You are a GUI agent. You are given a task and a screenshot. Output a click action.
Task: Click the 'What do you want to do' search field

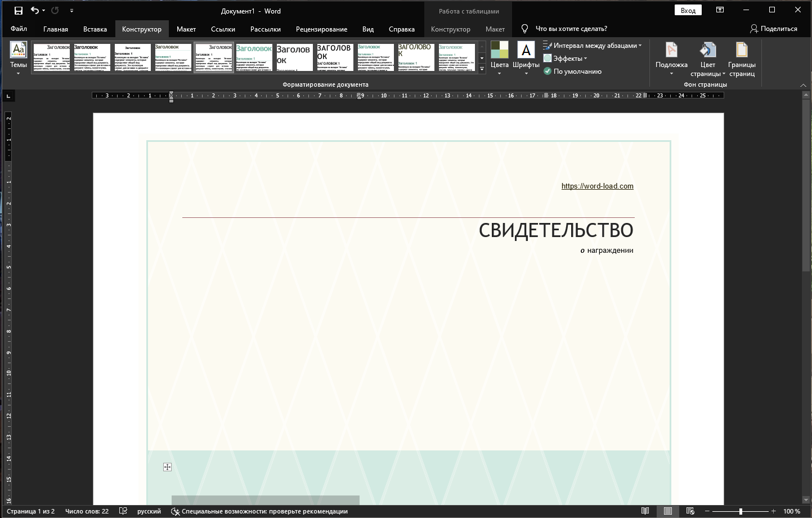571,29
